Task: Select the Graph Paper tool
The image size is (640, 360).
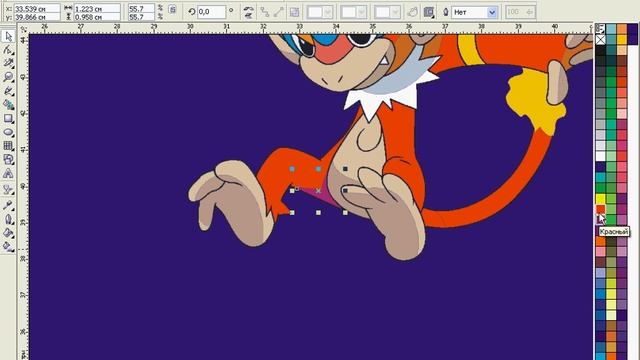Action: 8,146
